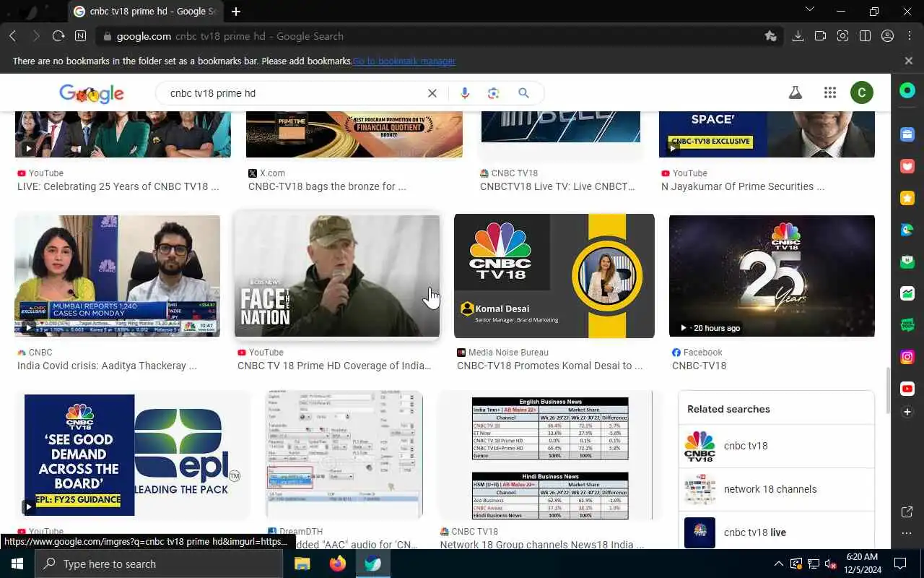Open CNBC TV 18 Prime HD Coverage link
The image size is (924, 578).
click(x=334, y=366)
